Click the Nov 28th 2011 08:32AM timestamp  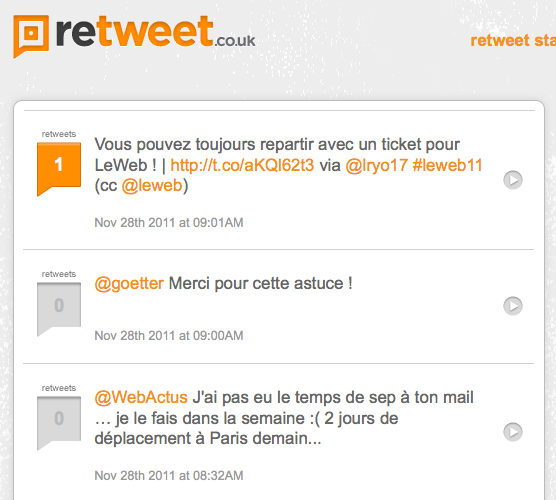tap(169, 476)
